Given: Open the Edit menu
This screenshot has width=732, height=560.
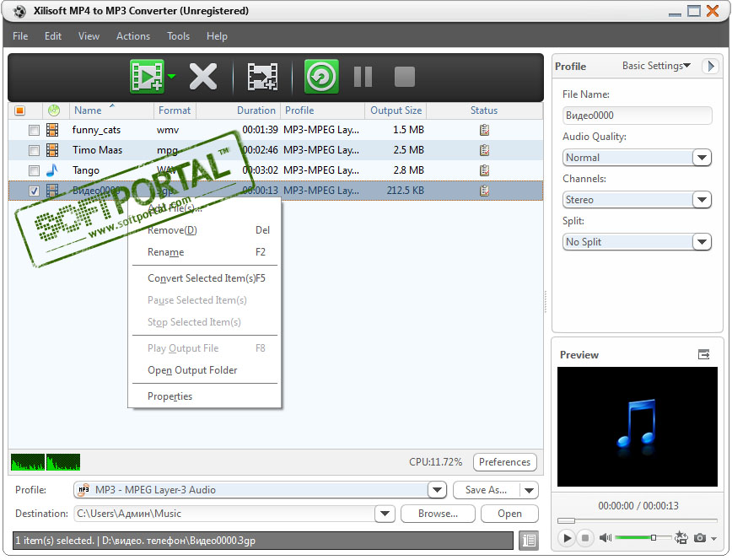Looking at the screenshot, I should [53, 36].
